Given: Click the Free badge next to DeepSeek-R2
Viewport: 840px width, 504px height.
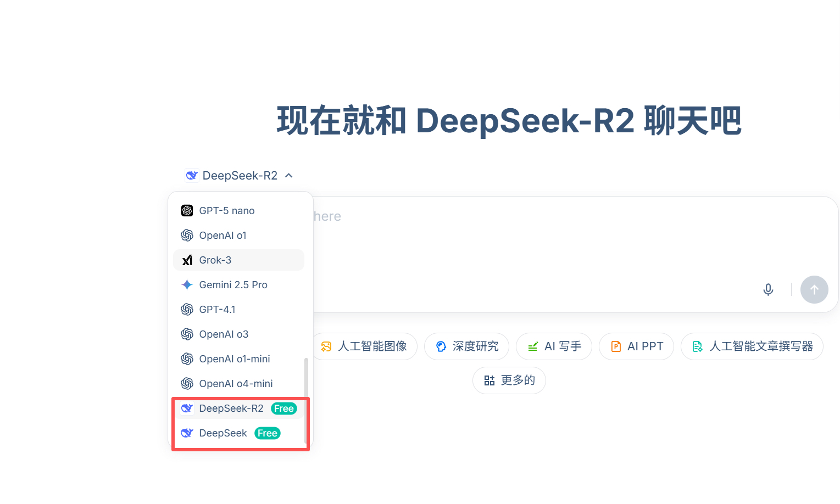Looking at the screenshot, I should pos(284,408).
